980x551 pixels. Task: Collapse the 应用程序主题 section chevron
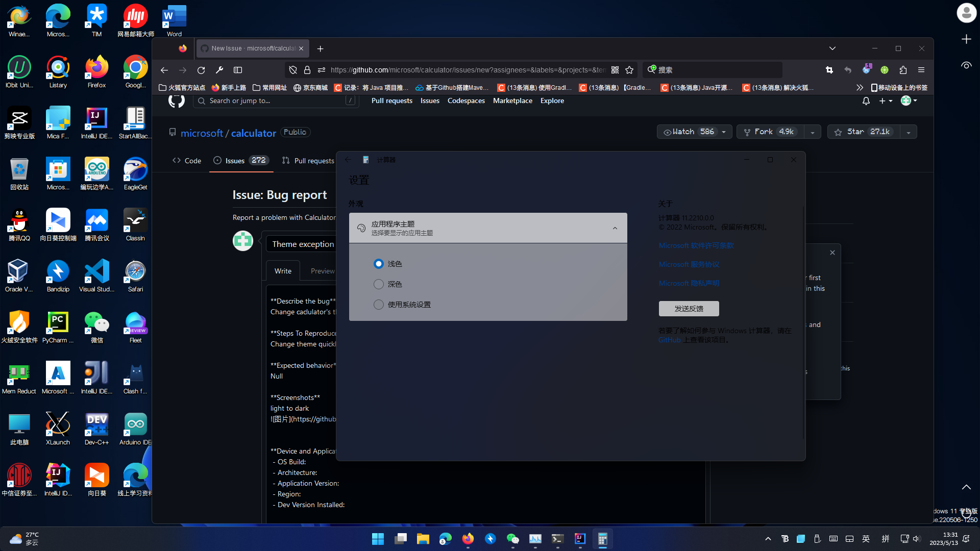point(615,228)
